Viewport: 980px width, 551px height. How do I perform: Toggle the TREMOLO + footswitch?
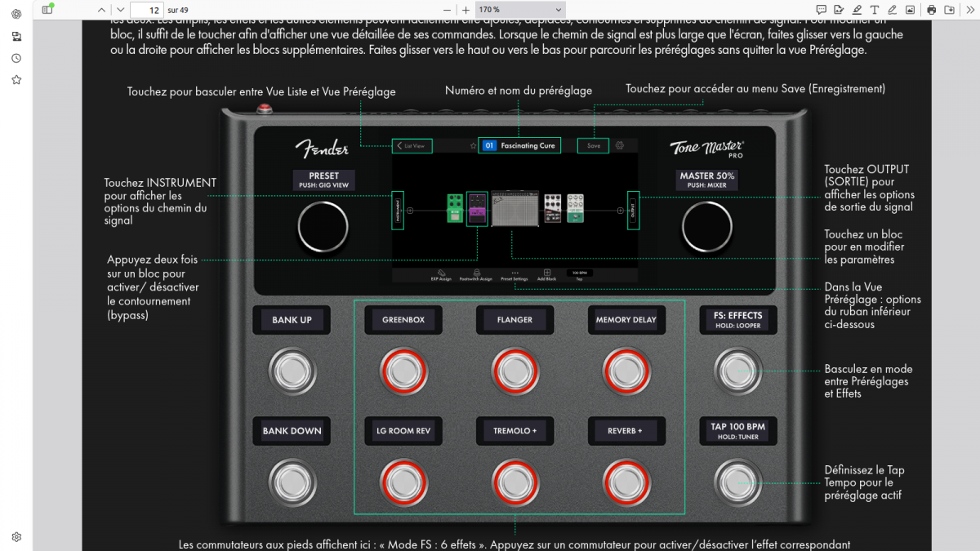tap(515, 482)
